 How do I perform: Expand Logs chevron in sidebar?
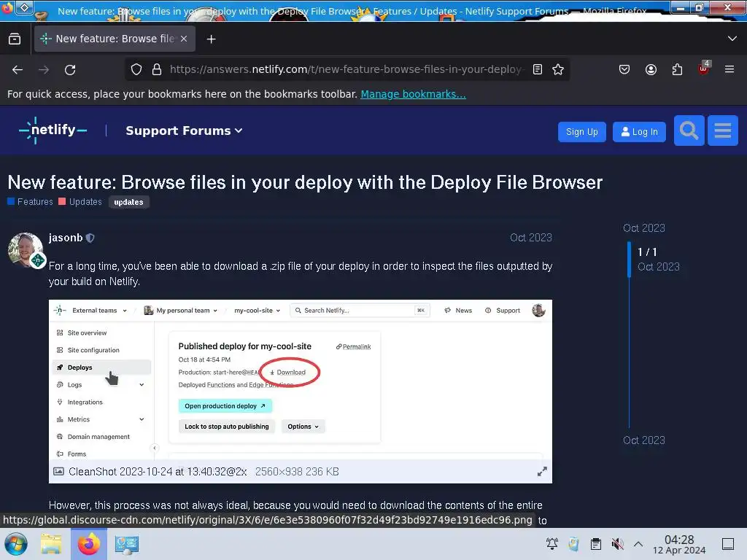click(142, 385)
